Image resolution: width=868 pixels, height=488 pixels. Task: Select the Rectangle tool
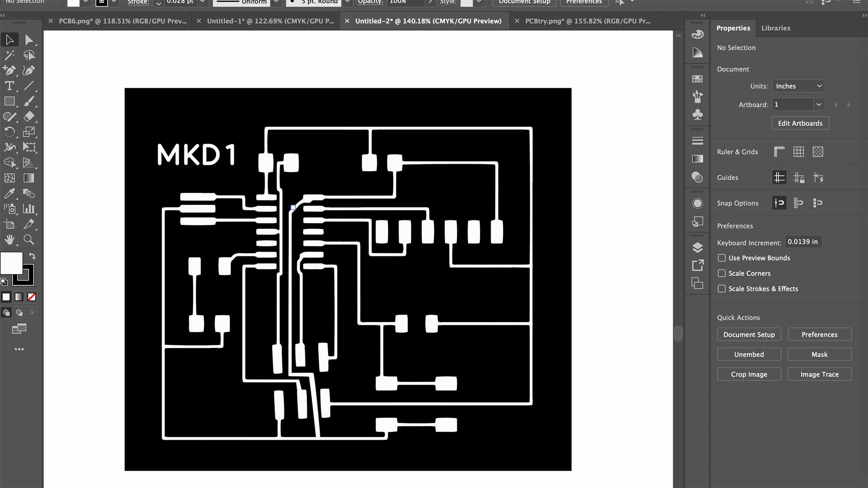coord(9,101)
